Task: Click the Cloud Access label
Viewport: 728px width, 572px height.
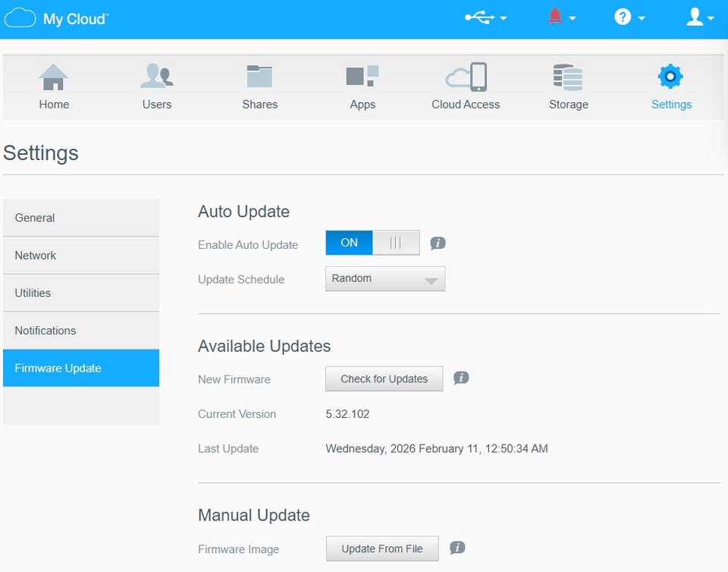Action: (466, 105)
